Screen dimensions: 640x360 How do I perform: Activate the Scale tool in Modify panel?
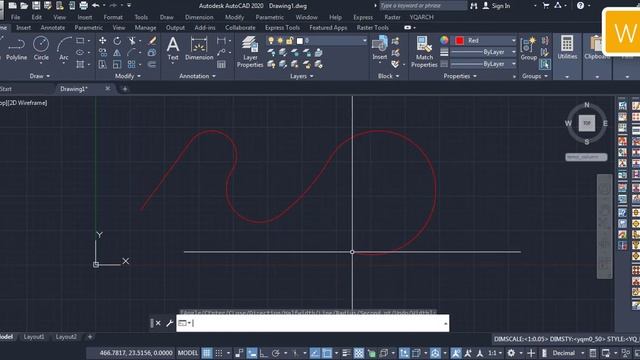[117, 64]
